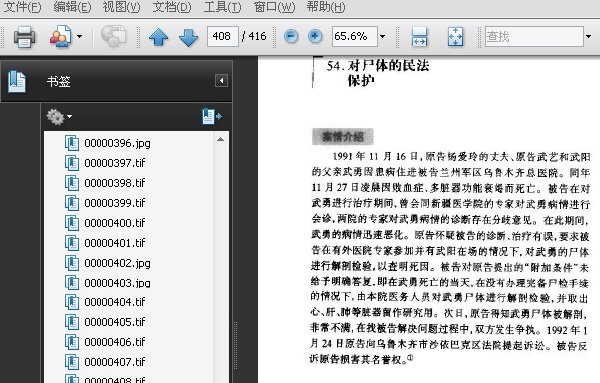Open the zoom level dropdown arrow
Screen dimensions: 600x383
[x=382, y=37]
